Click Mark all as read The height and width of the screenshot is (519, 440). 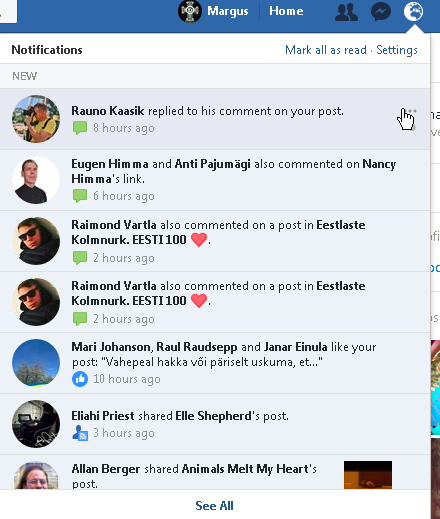[326, 50]
